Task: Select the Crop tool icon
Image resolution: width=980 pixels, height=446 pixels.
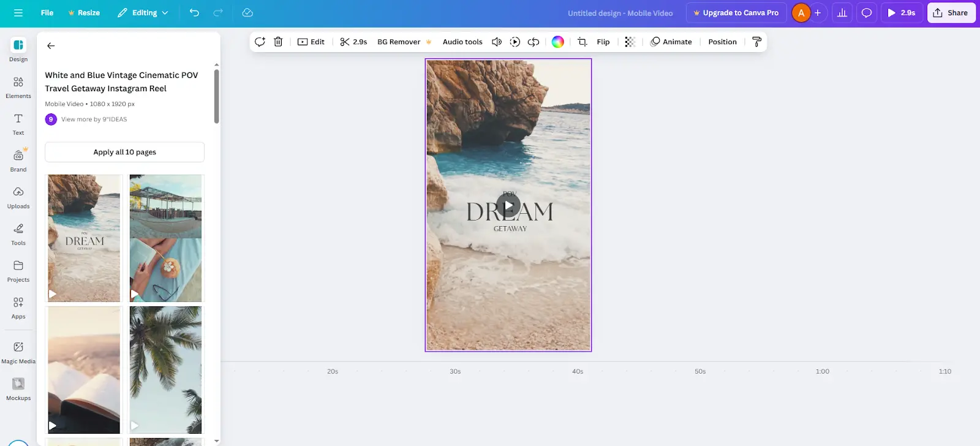Action: (x=582, y=42)
